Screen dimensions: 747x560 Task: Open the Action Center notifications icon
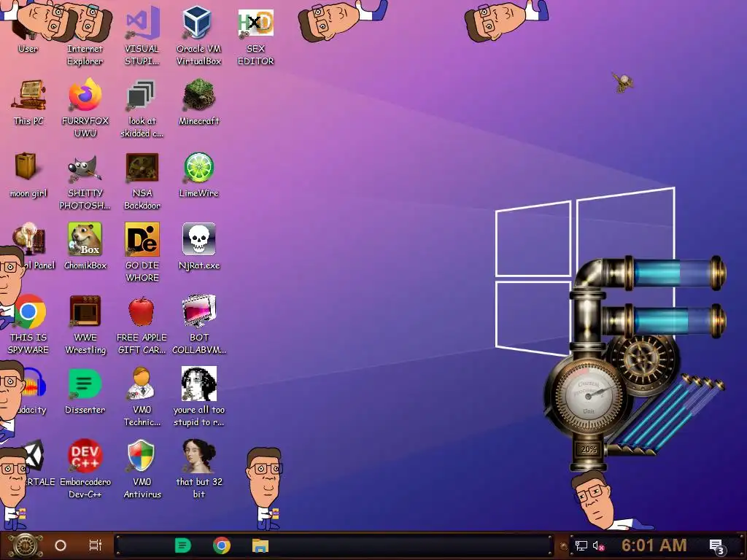[716, 547]
